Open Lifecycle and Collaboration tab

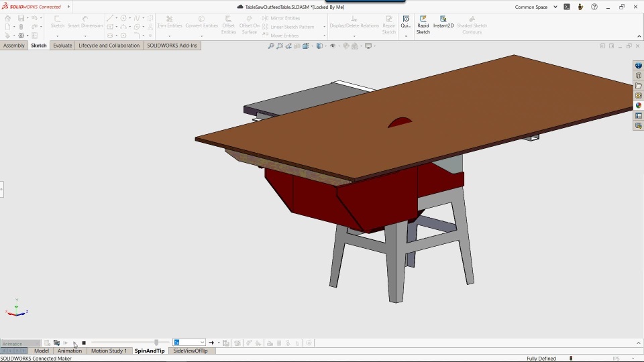click(x=109, y=46)
